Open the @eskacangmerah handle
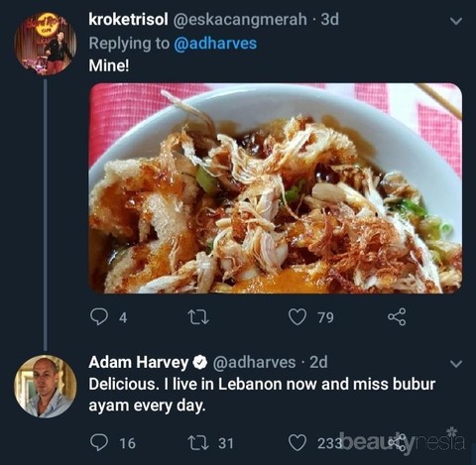The width and height of the screenshot is (476, 465). click(x=240, y=20)
